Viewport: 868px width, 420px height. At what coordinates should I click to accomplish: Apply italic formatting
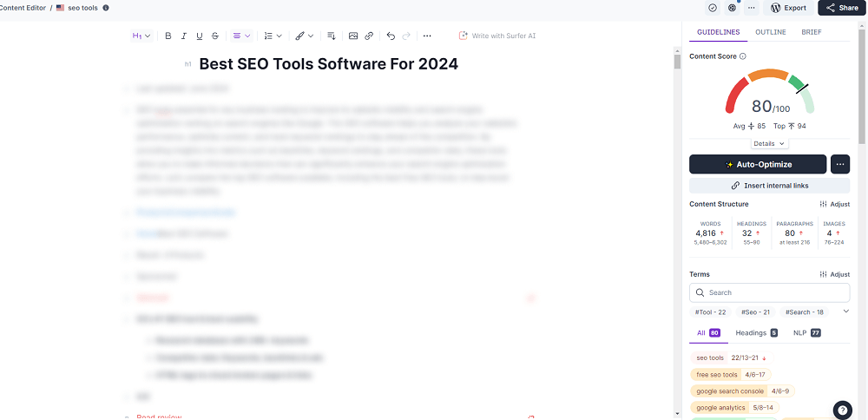click(x=184, y=36)
